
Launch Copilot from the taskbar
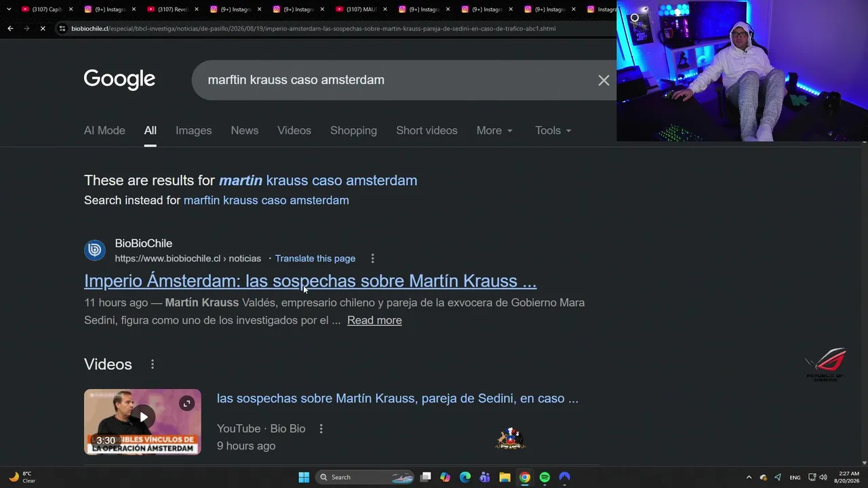point(445,477)
